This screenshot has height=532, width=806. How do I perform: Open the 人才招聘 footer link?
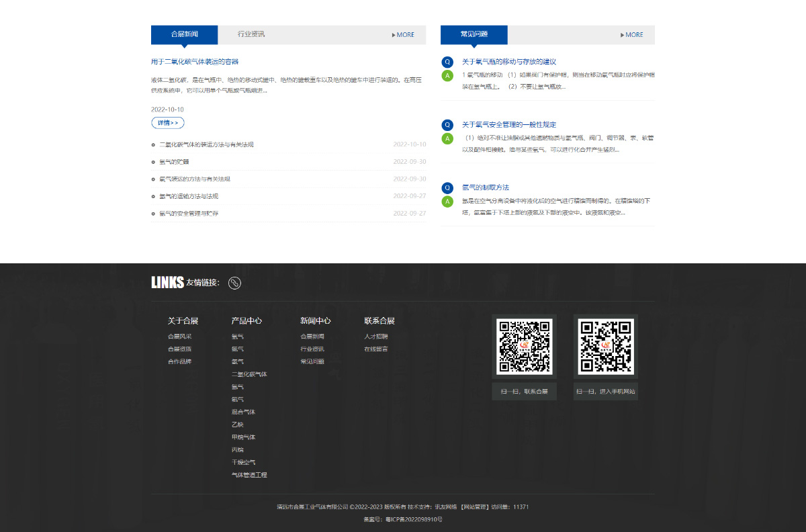point(375,337)
